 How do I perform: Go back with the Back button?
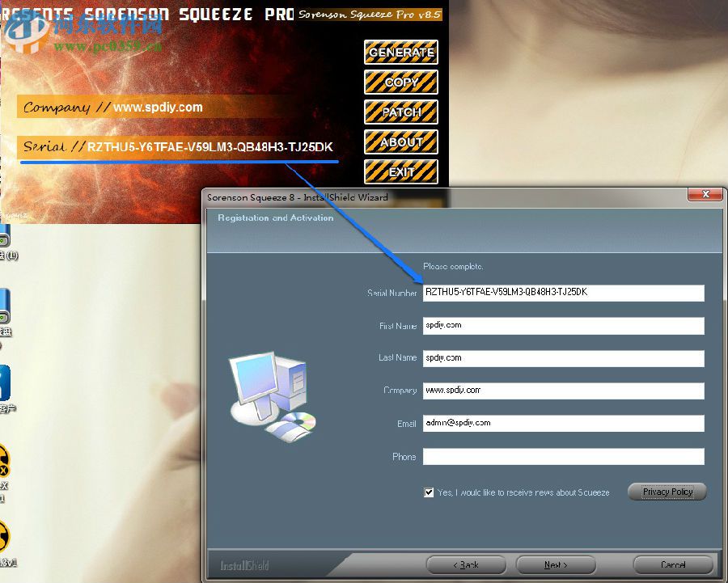[x=466, y=565]
